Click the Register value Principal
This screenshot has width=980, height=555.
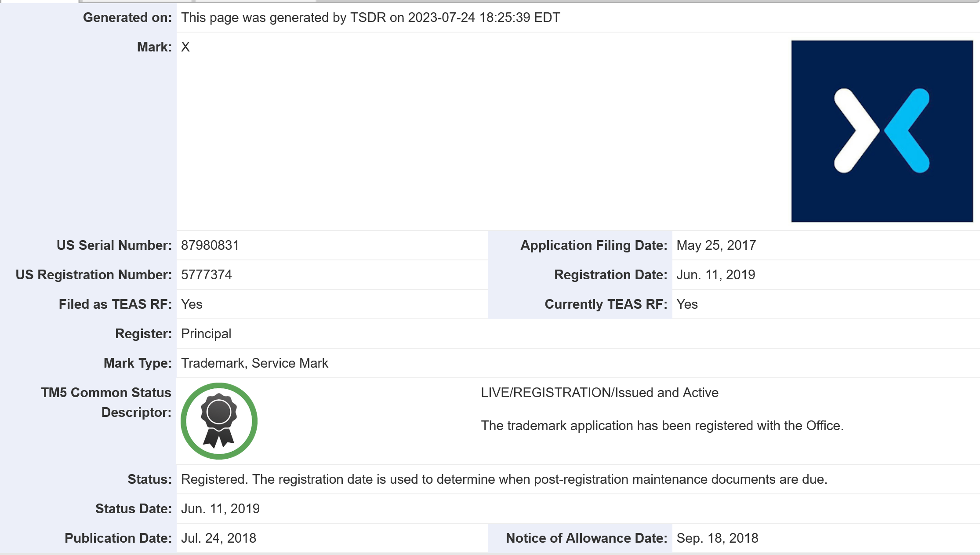click(206, 334)
